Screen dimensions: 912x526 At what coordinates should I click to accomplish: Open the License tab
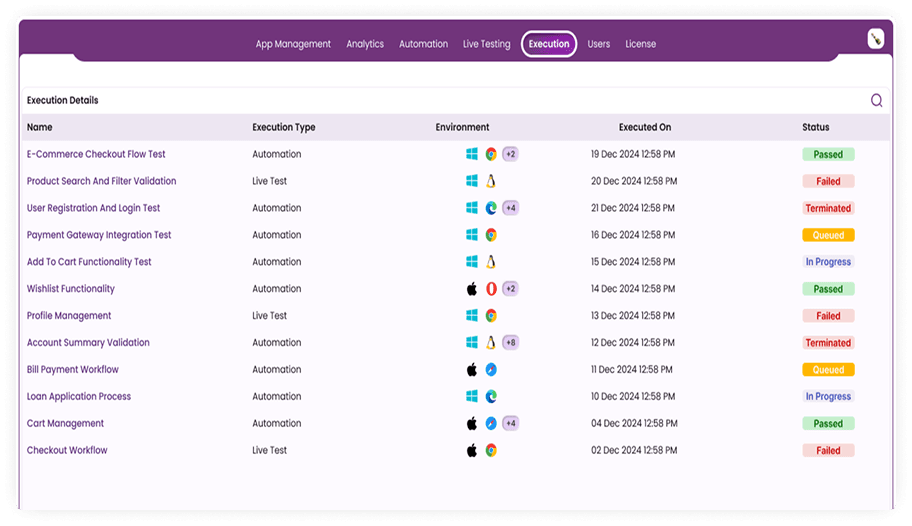pos(640,44)
